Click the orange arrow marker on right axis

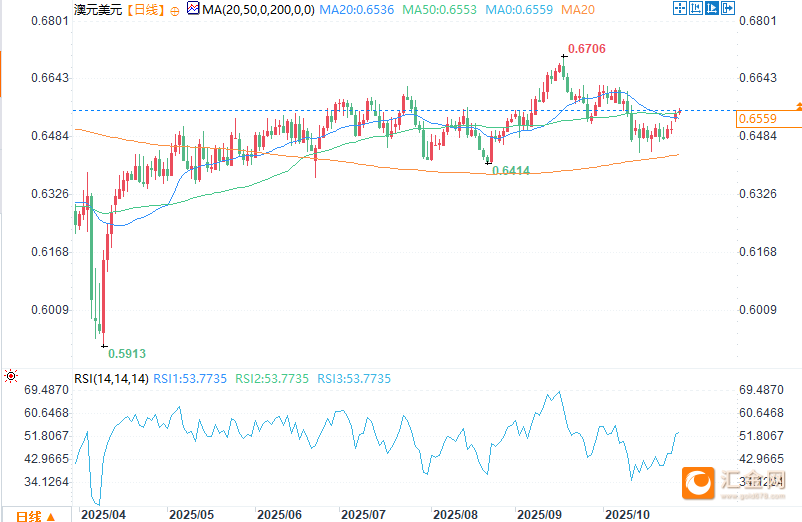(x=797, y=105)
